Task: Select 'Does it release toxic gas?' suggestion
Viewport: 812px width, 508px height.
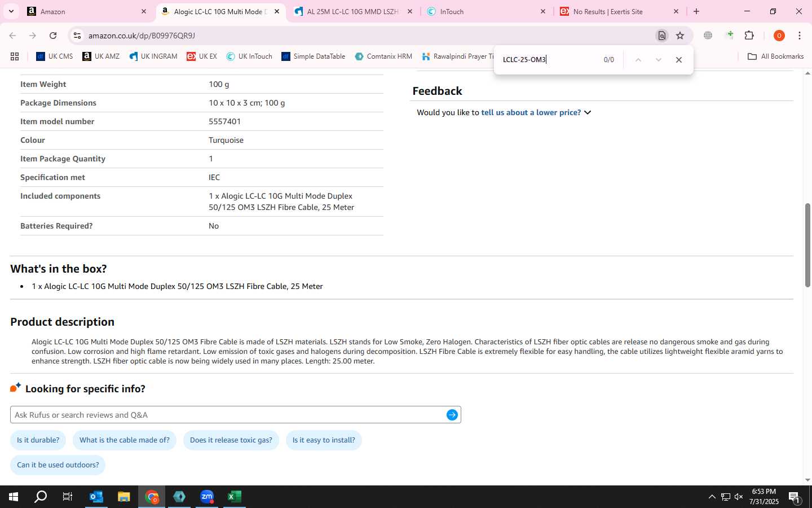Action: [x=231, y=440]
